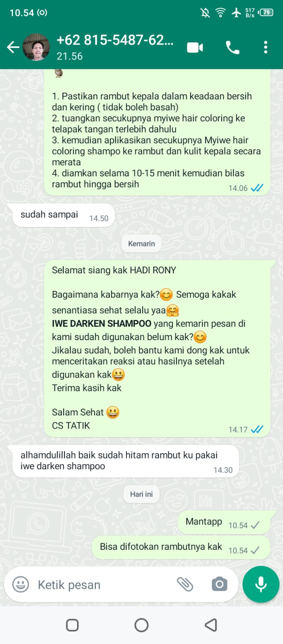Open contact info via phone number title
Viewport: 283px width, 644px height.
tap(115, 40)
